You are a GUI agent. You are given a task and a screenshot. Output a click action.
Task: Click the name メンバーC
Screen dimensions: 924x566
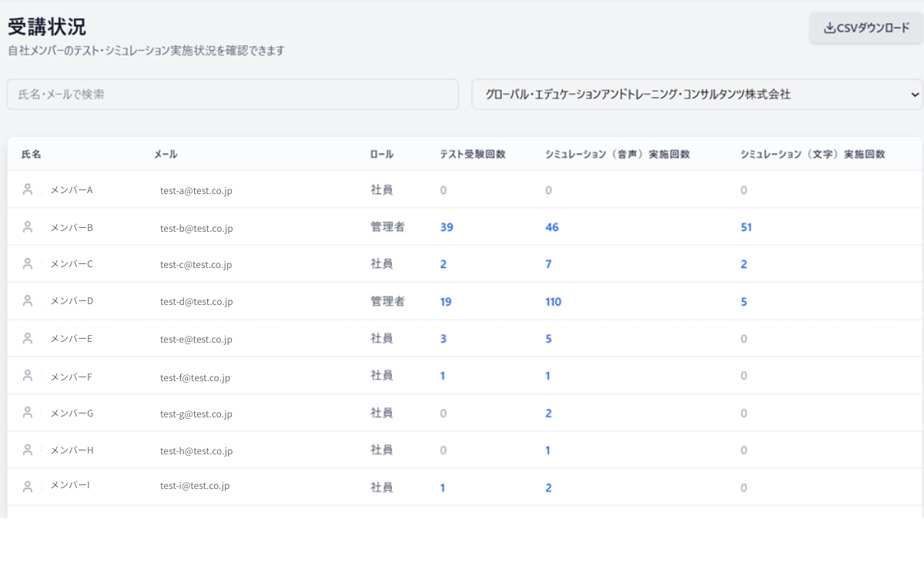[x=72, y=264]
